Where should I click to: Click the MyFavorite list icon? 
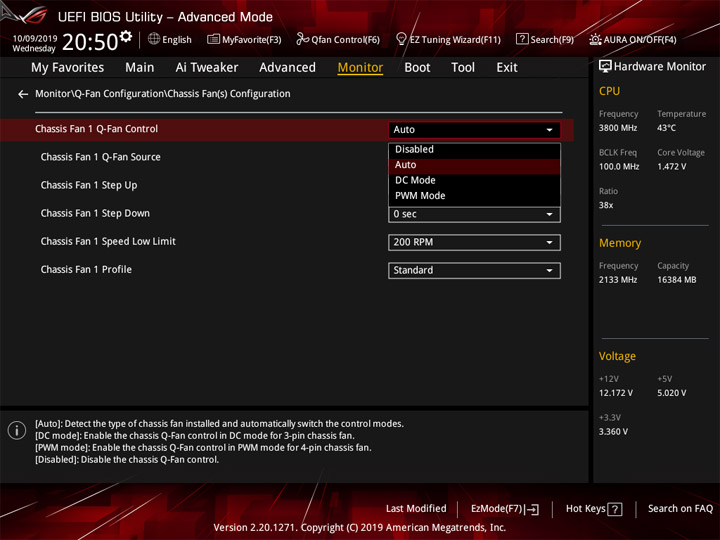point(213,39)
